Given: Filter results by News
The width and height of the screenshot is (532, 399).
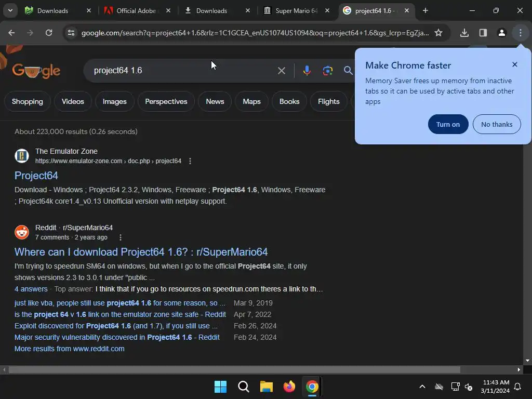Looking at the screenshot, I should point(215,101).
